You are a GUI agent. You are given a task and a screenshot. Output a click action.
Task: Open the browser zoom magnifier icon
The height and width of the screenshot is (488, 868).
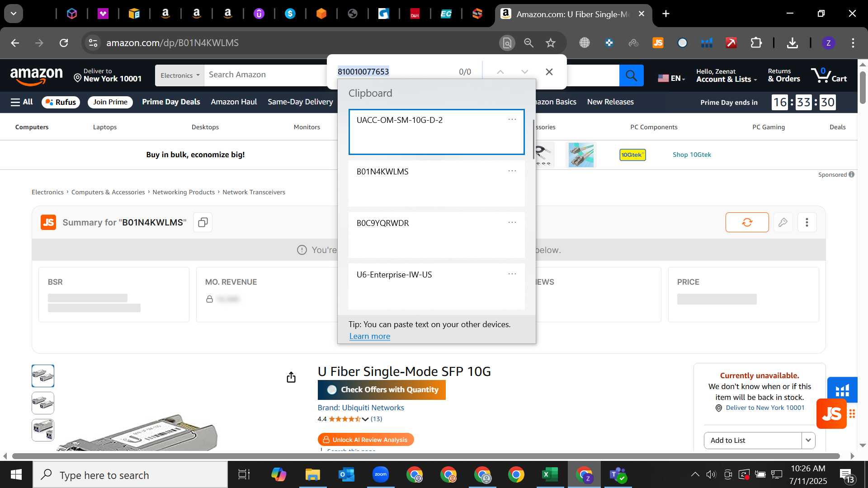(x=528, y=43)
